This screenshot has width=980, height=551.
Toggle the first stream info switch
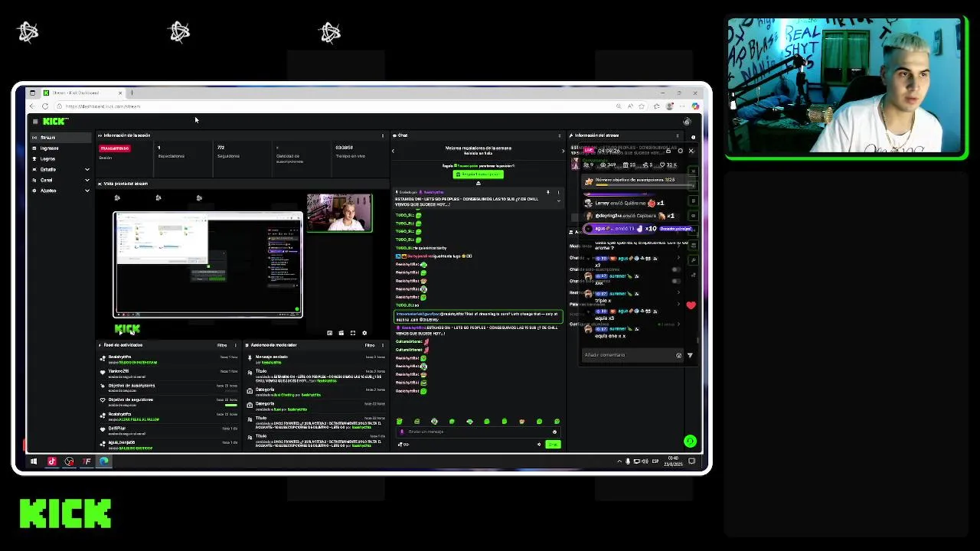[x=676, y=269]
